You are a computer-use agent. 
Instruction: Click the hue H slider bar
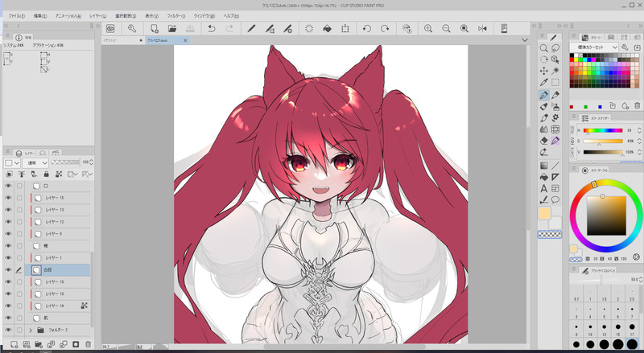tap(603, 130)
